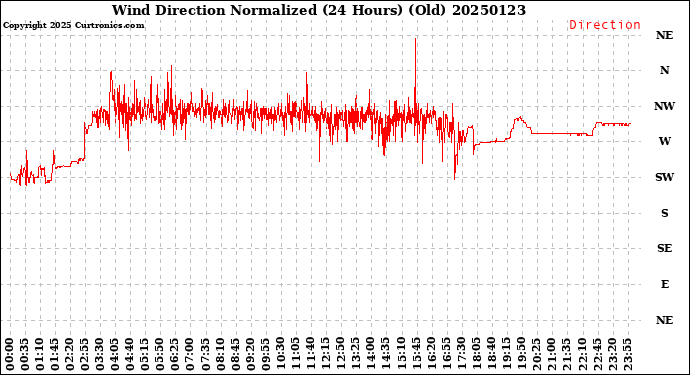Click the red 'Direction' legend label

[605, 25]
